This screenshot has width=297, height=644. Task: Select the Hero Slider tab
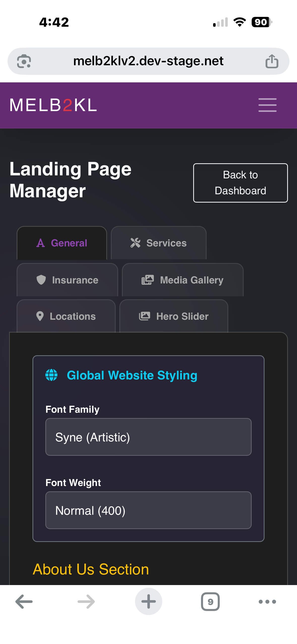point(174,316)
